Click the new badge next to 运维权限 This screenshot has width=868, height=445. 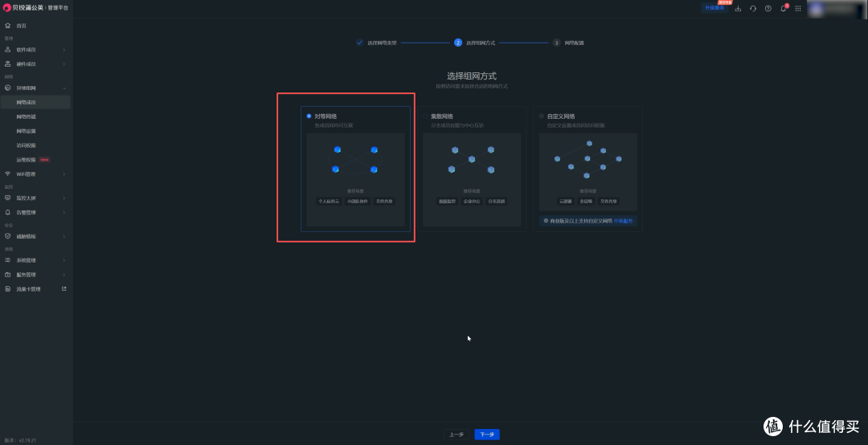[44, 160]
